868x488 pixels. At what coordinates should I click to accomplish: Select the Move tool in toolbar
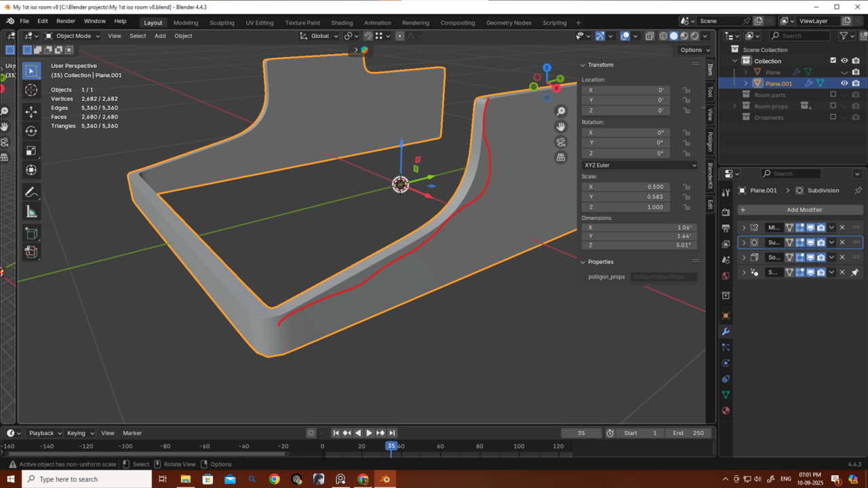(31, 111)
